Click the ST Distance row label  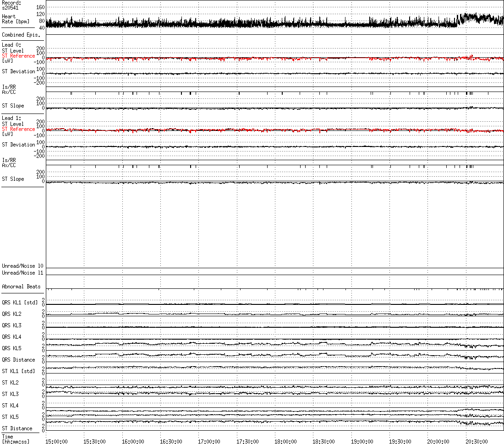click(x=17, y=428)
